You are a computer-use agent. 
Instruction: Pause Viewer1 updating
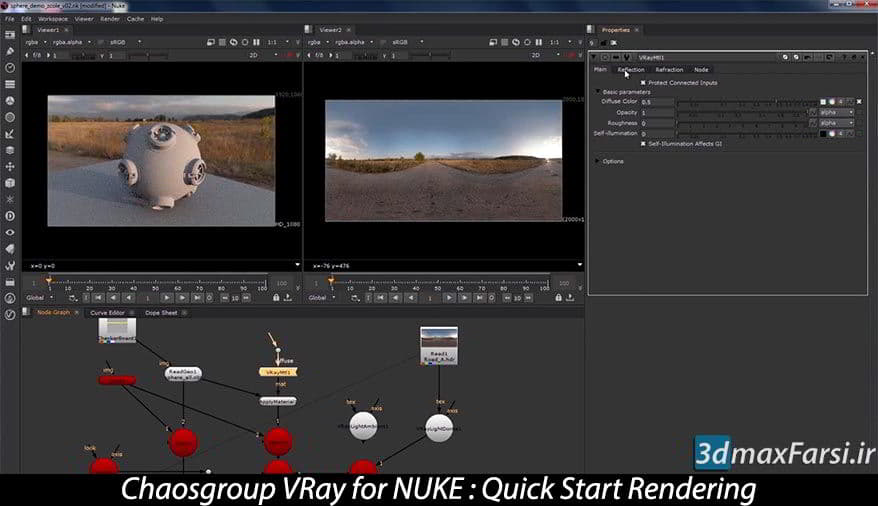point(256,43)
